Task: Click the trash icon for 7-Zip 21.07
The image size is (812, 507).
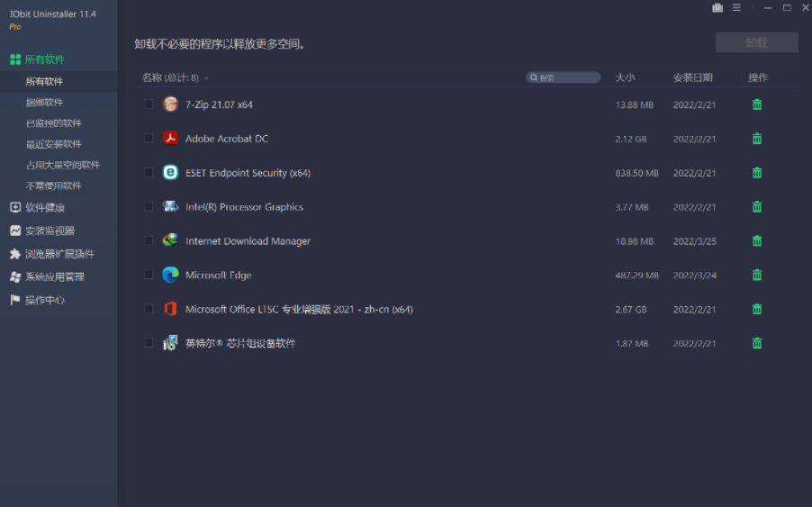Action: coord(756,104)
